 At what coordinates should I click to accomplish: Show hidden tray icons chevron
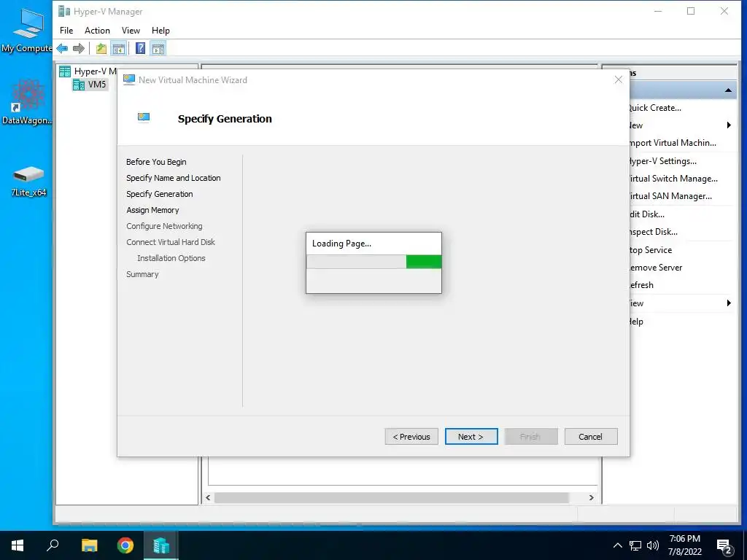pos(617,545)
